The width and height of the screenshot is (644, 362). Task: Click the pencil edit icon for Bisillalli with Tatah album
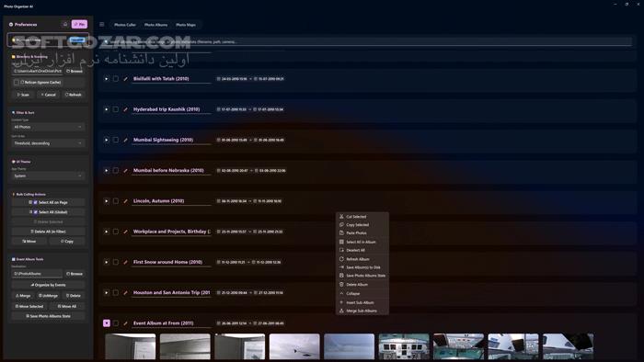pos(126,79)
